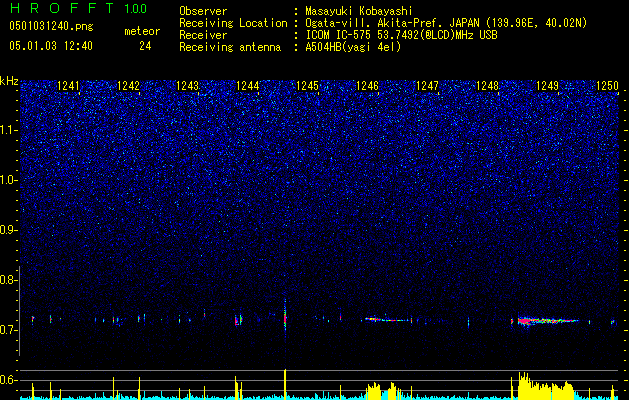
Task: Click the 0.7 kHz axis label
Action: tap(8, 330)
